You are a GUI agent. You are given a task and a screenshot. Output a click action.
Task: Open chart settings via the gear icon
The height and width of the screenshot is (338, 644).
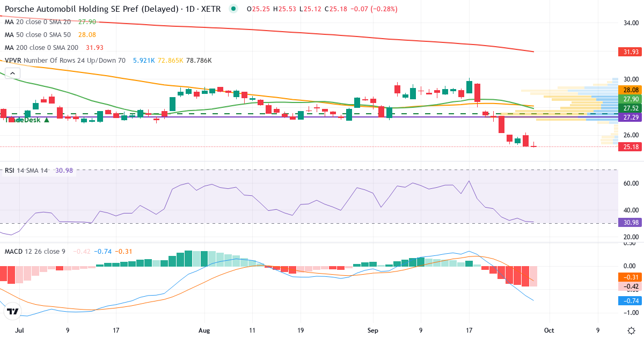(631, 330)
